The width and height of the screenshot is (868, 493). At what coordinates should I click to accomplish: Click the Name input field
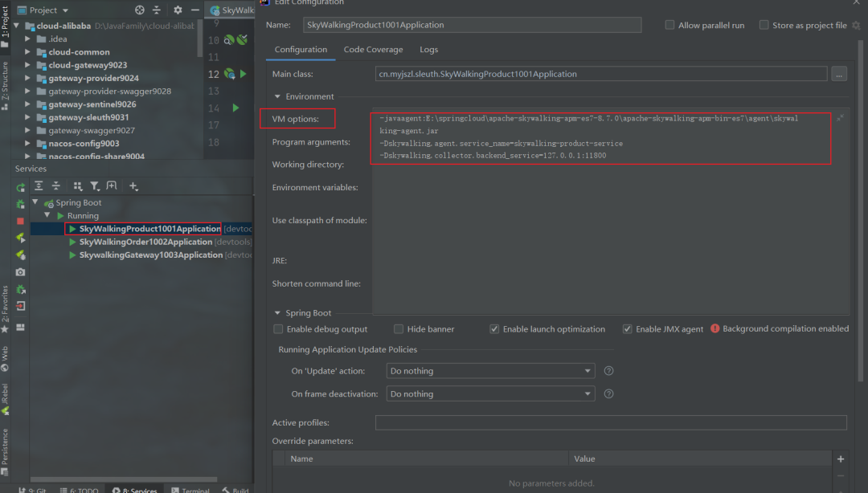click(x=473, y=25)
